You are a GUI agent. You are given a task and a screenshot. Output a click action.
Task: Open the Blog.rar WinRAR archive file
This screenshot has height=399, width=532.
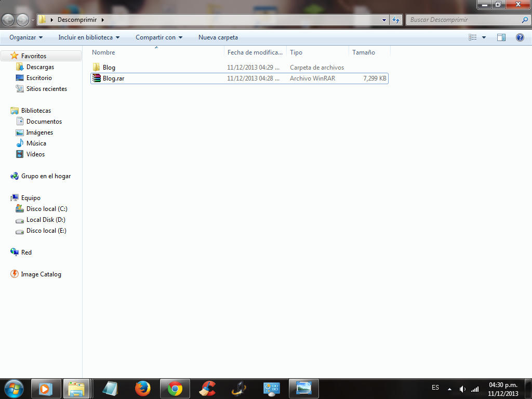(x=113, y=78)
